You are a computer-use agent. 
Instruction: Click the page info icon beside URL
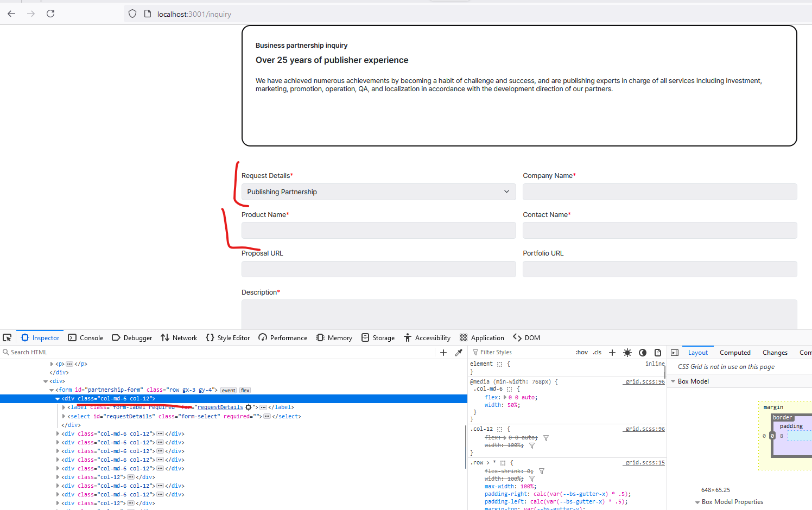tap(147, 14)
